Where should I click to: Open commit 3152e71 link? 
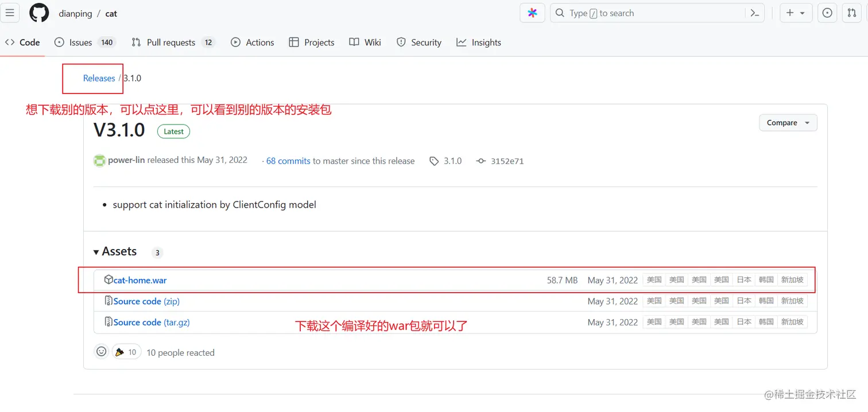click(x=507, y=161)
